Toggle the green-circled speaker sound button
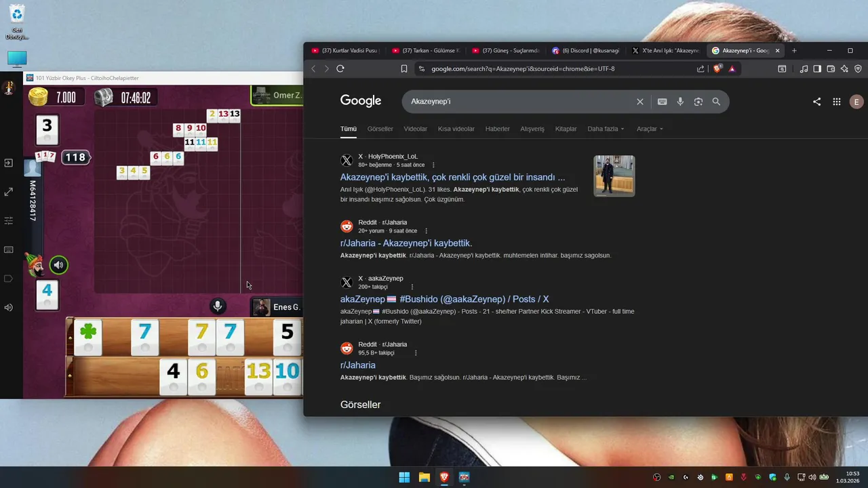Screen dimensions: 868x488 pyautogui.click(x=59, y=265)
